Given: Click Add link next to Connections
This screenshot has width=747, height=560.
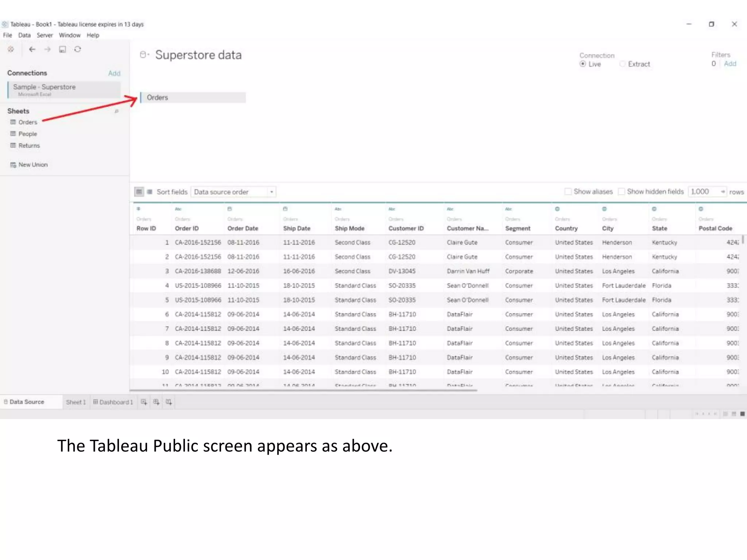Looking at the screenshot, I should 114,73.
